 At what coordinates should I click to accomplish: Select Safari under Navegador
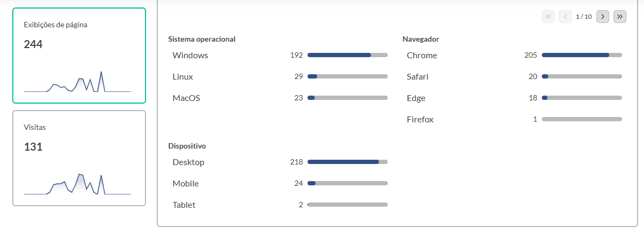click(418, 77)
